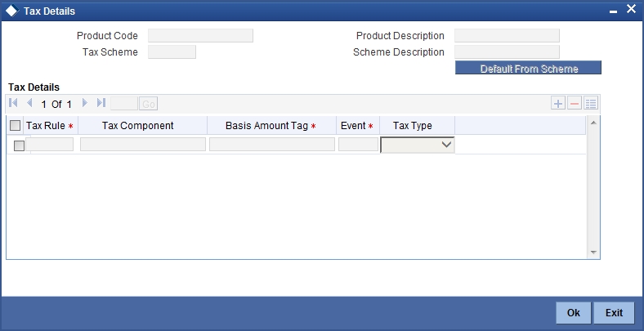
Task: Add a new tax detail row
Action: coord(557,104)
